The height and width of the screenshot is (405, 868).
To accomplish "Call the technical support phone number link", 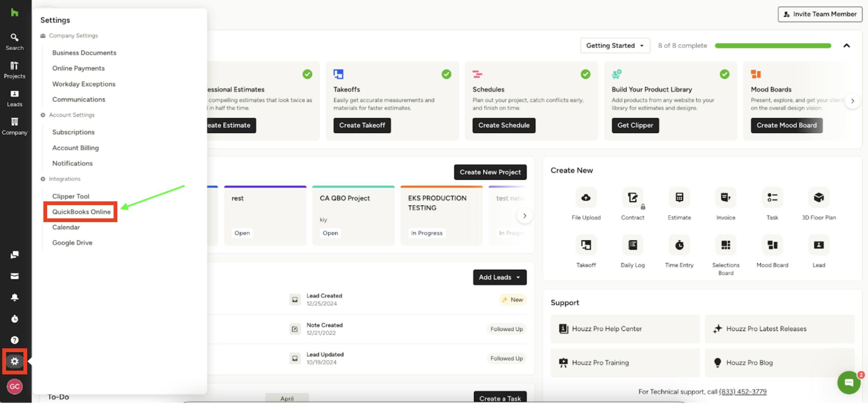I will tap(742, 391).
